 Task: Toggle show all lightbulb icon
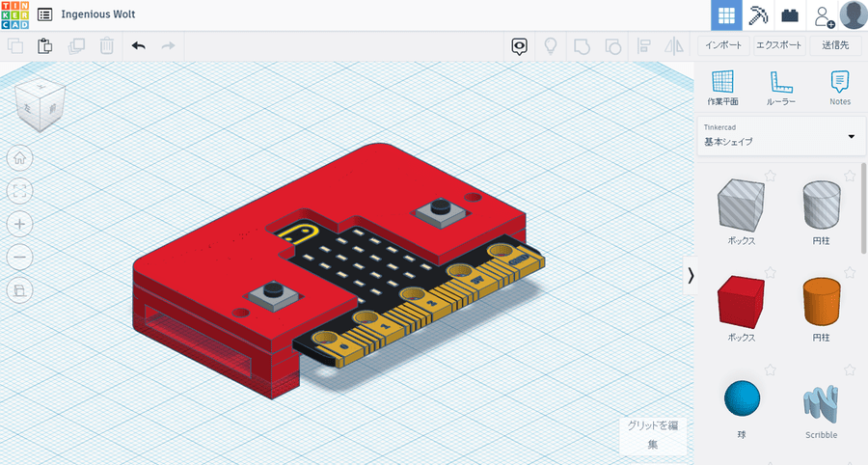click(551, 46)
